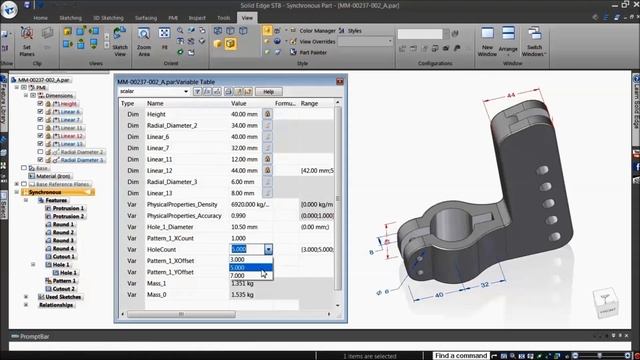
Task: Collapse the Synchronous node
Action: (17, 192)
